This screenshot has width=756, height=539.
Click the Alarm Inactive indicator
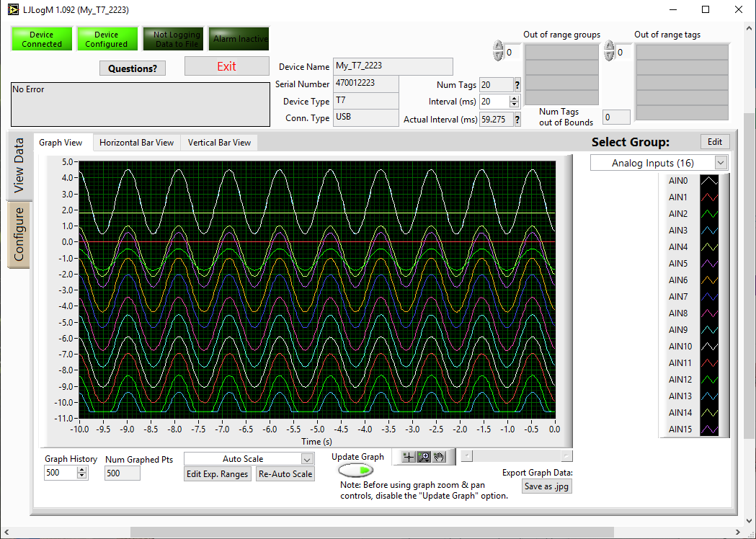click(239, 38)
